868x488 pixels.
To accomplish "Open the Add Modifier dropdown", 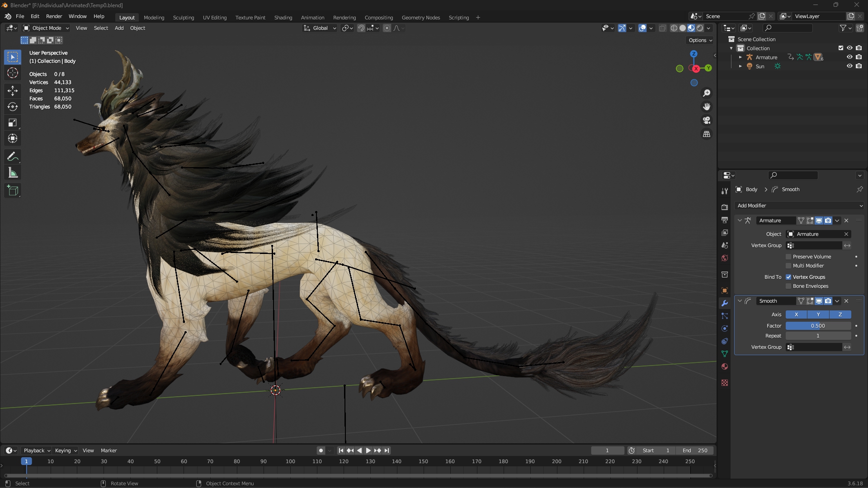I will pos(799,206).
